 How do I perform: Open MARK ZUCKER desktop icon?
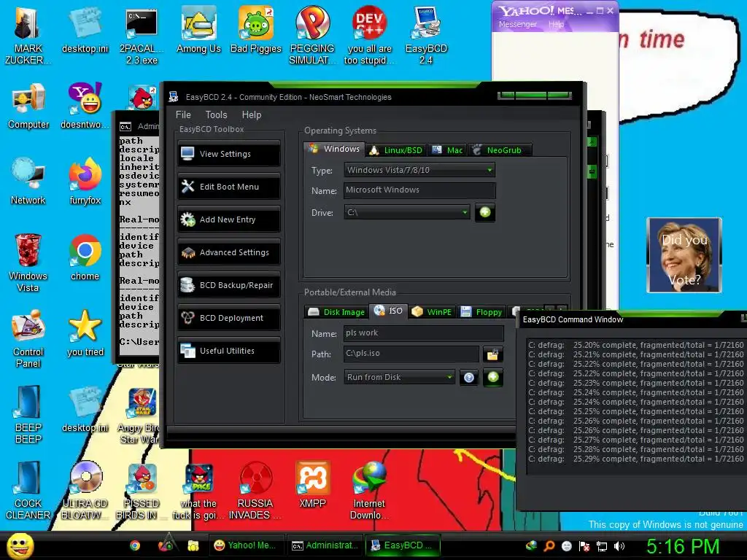coord(28,36)
